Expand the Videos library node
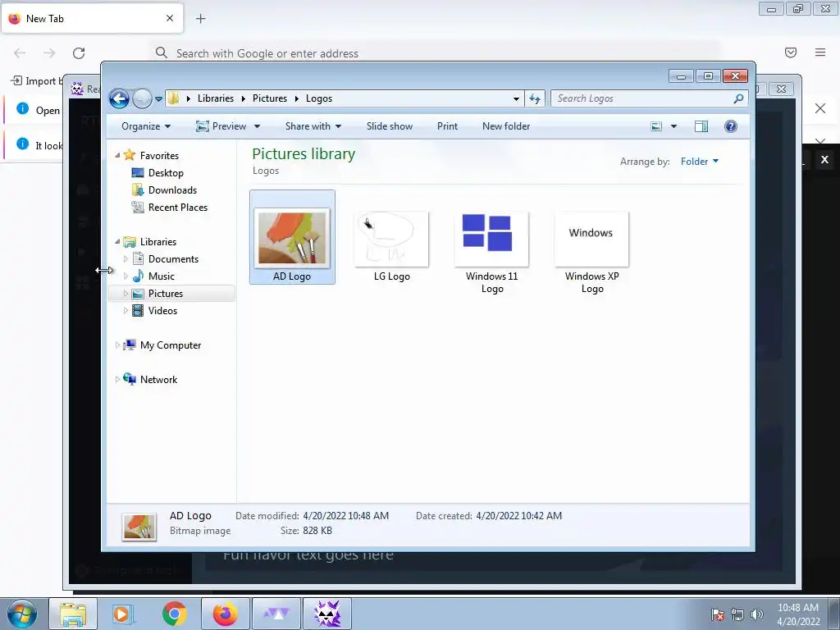 click(126, 311)
